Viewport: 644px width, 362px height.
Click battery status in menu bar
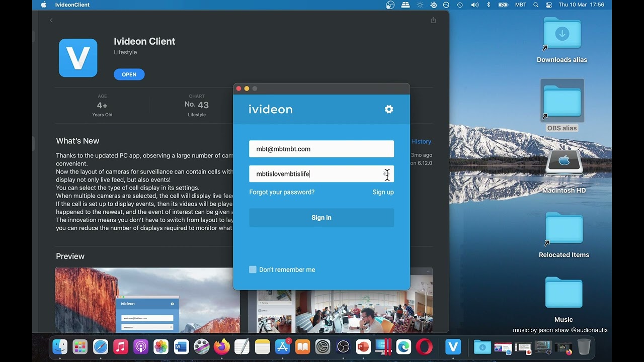pos(503,5)
